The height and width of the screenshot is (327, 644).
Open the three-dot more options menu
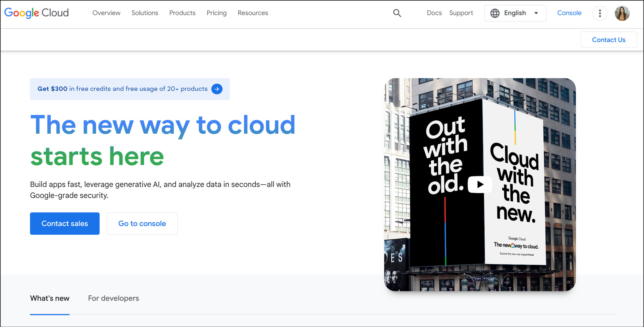pos(600,13)
